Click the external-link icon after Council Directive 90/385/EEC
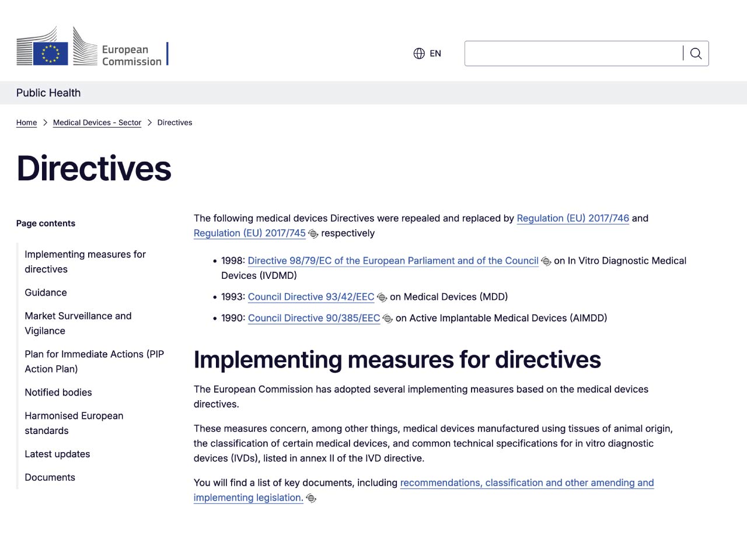 [x=388, y=318]
